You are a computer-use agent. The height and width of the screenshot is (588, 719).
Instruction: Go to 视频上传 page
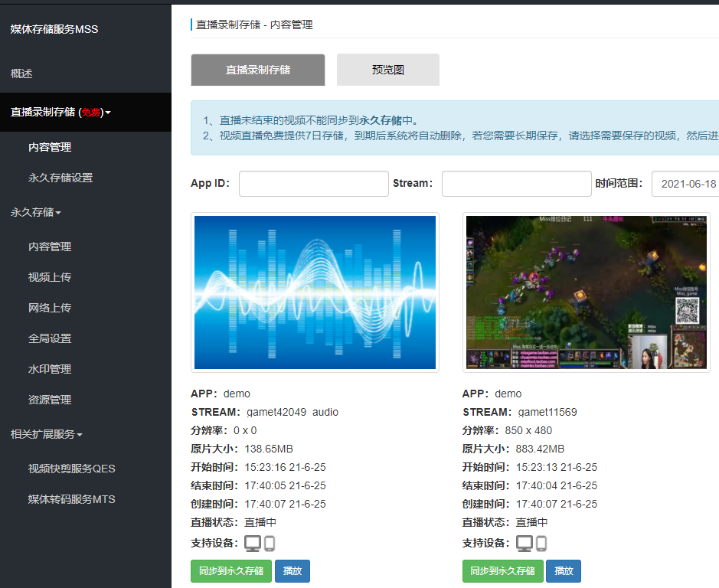(x=50, y=277)
